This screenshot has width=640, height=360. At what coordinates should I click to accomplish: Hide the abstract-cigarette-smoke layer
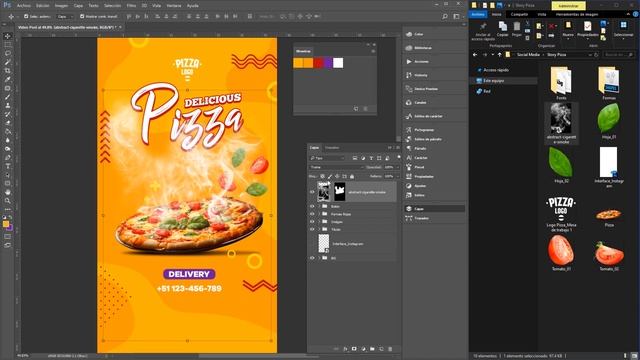click(x=312, y=192)
